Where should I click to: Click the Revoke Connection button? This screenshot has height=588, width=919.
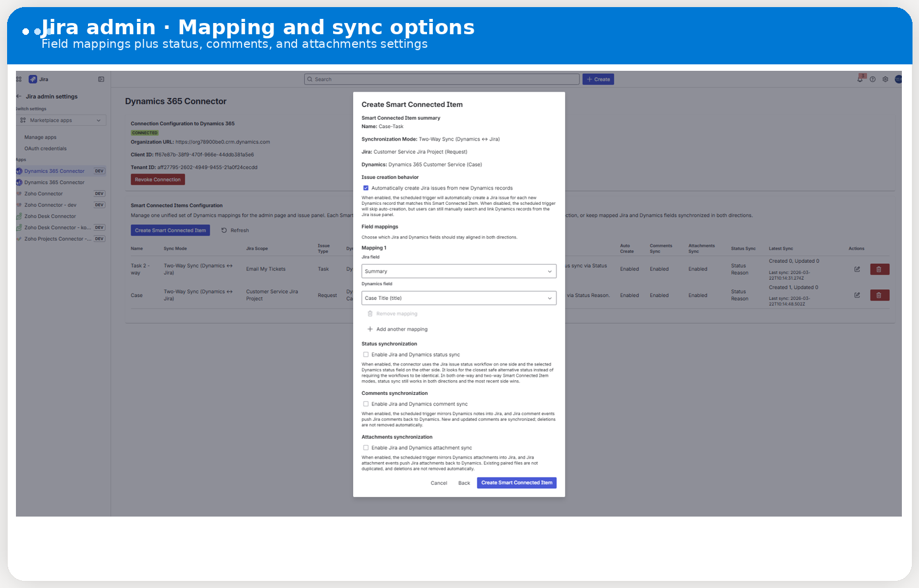click(x=158, y=179)
